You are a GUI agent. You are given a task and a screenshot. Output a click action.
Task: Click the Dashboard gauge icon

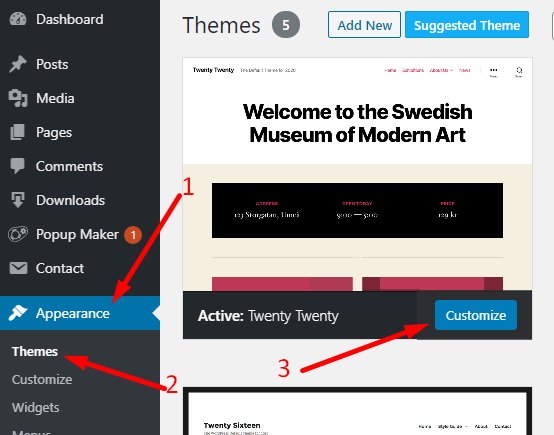[x=18, y=19]
